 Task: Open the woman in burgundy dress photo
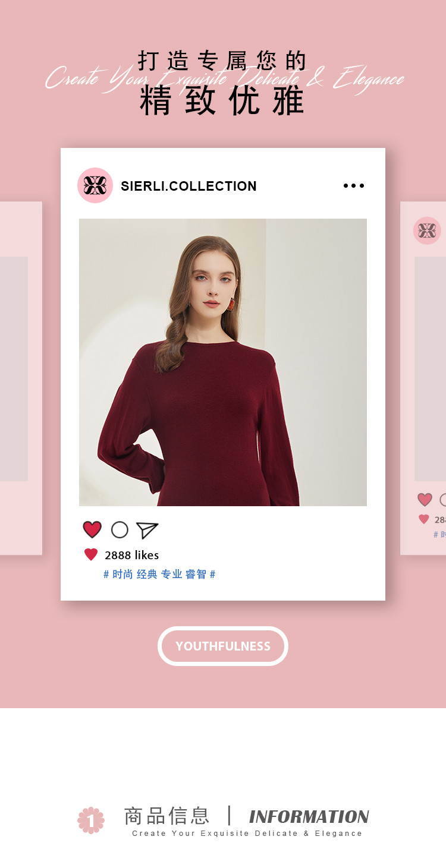coord(223,362)
